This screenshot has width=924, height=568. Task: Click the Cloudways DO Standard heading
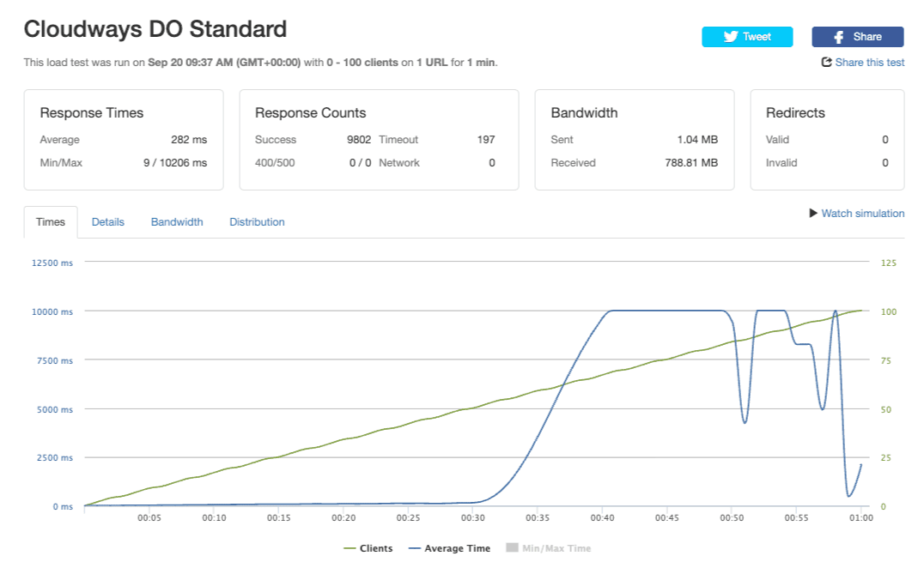tap(155, 29)
